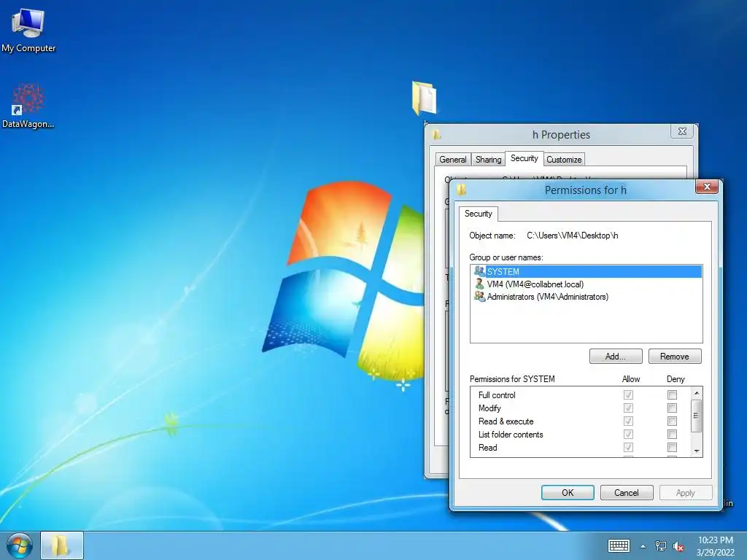
Task: Click the File Explorer taskbar icon
Action: (x=62, y=545)
